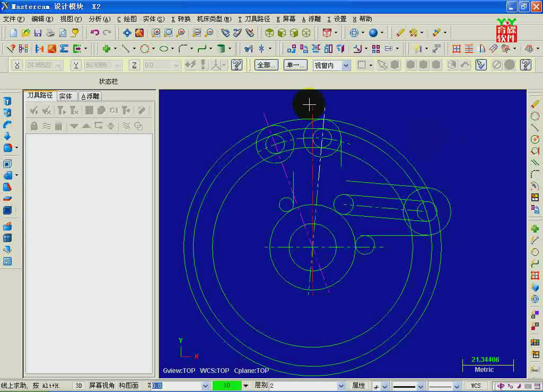This screenshot has width=543, height=392.
Task: Toggle the Z coordinate lock button
Action: [134, 65]
